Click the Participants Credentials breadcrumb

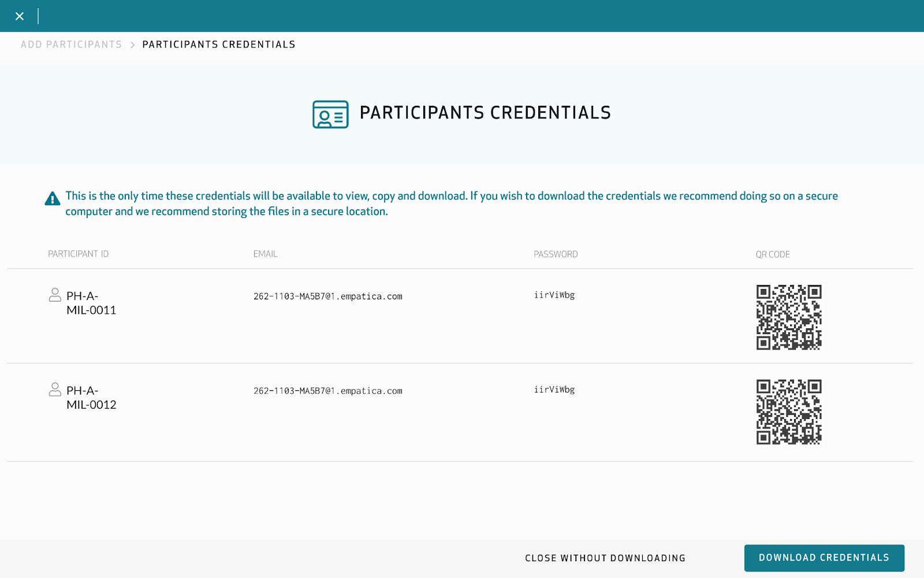(x=219, y=45)
